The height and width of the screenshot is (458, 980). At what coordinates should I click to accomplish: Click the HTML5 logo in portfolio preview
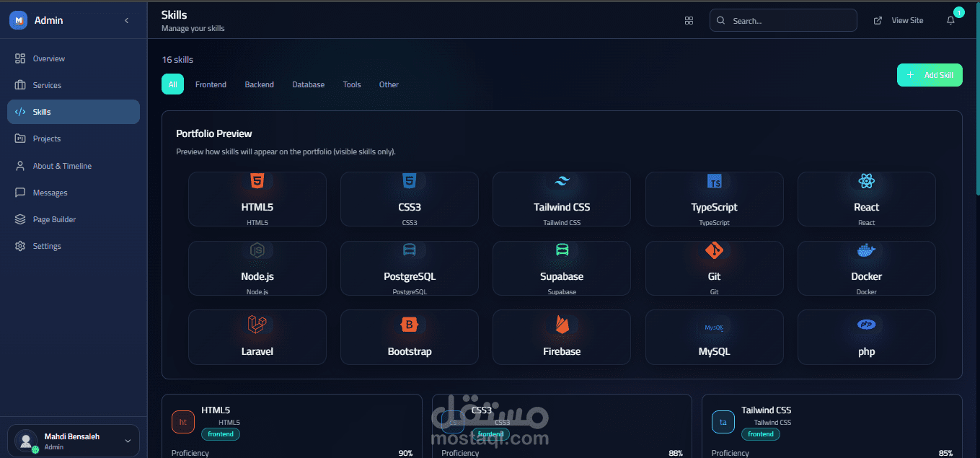click(257, 181)
